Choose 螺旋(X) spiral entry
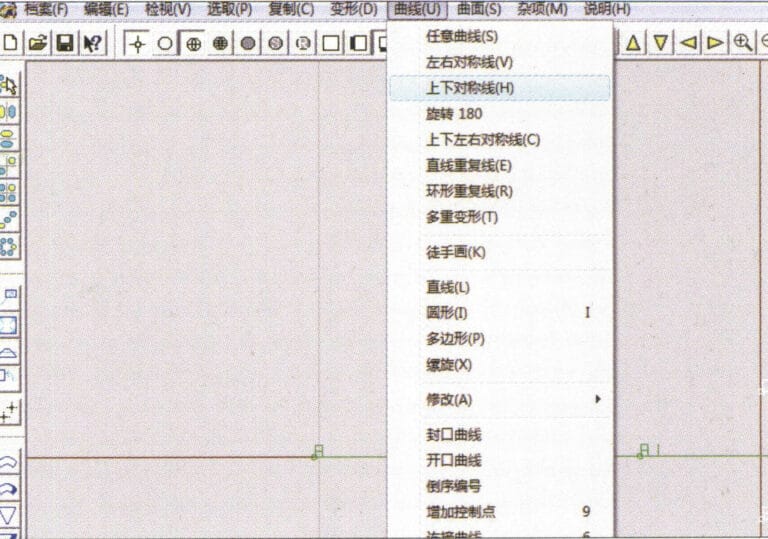The height and width of the screenshot is (539, 768). pos(501,365)
